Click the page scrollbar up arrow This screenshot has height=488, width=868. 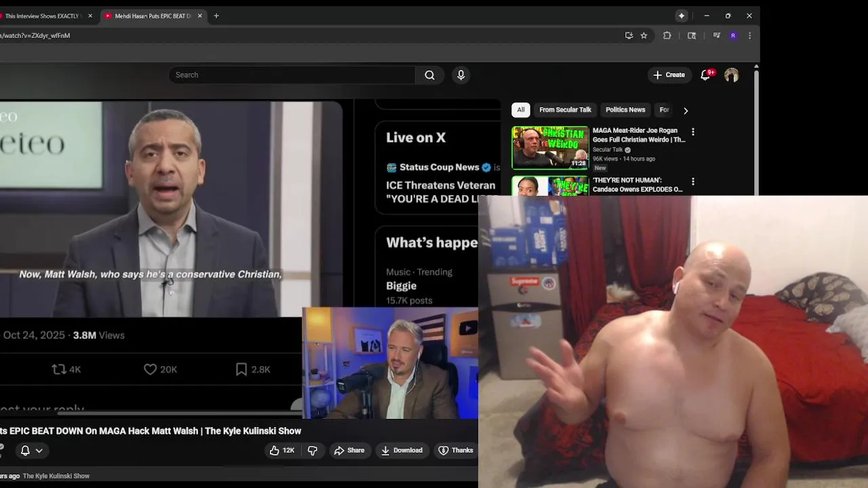point(756,66)
